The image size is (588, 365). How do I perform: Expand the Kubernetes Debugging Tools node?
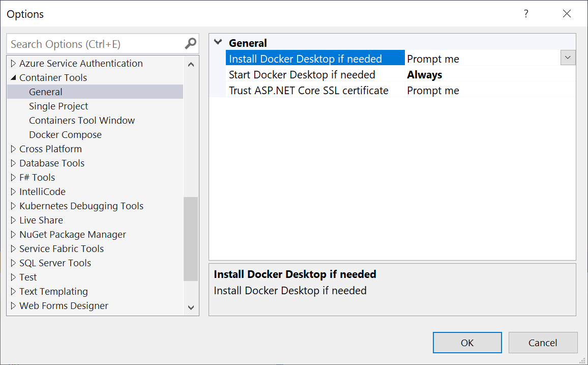(13, 206)
